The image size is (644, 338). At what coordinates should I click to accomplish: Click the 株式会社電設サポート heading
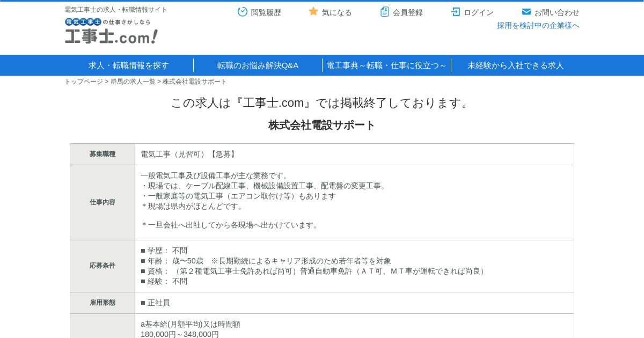tap(322, 125)
